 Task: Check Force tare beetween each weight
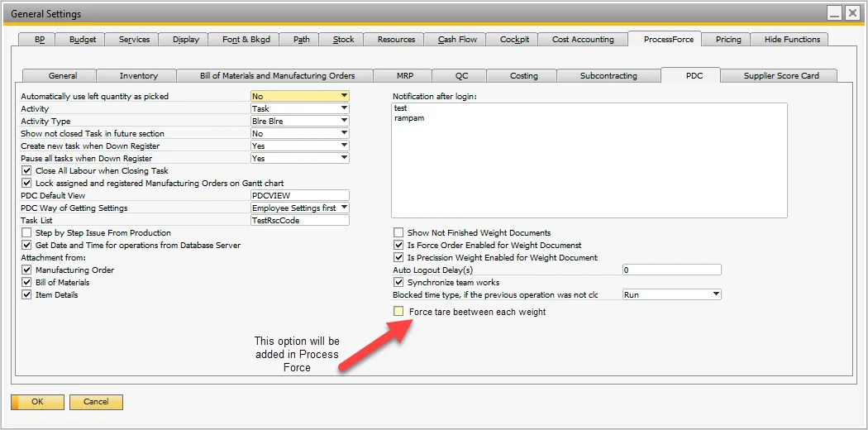[x=398, y=312]
